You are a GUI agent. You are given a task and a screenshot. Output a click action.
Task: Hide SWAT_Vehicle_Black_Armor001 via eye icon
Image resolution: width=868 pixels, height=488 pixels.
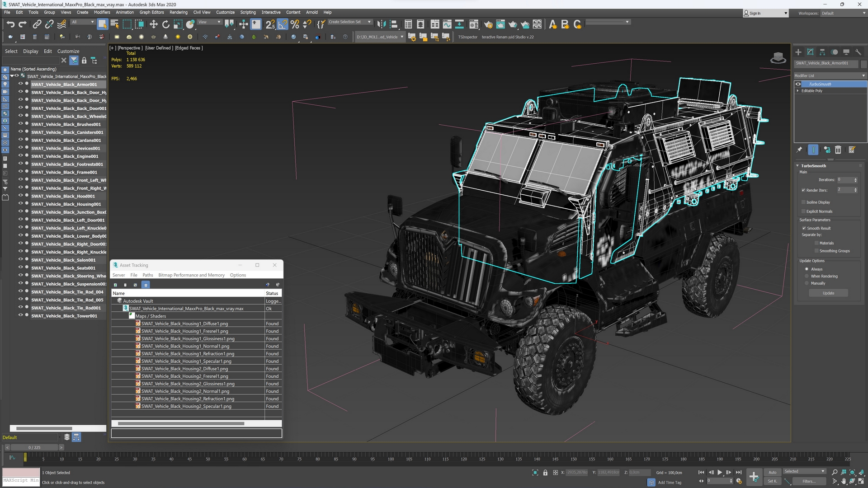click(x=20, y=84)
